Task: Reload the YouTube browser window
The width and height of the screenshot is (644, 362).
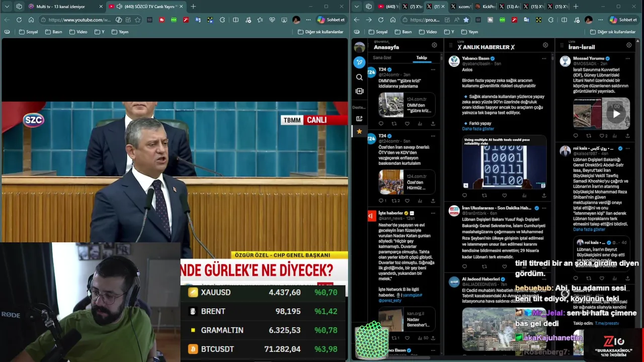Action: (19, 20)
